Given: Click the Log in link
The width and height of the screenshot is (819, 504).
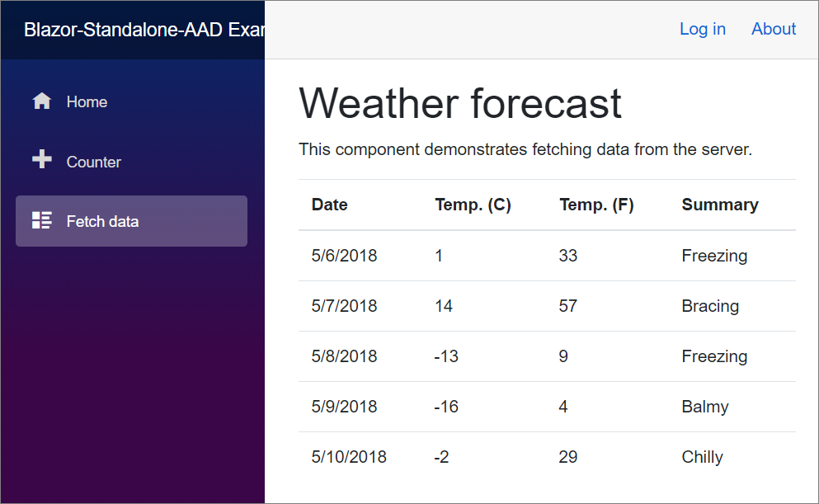Looking at the screenshot, I should click(x=702, y=29).
